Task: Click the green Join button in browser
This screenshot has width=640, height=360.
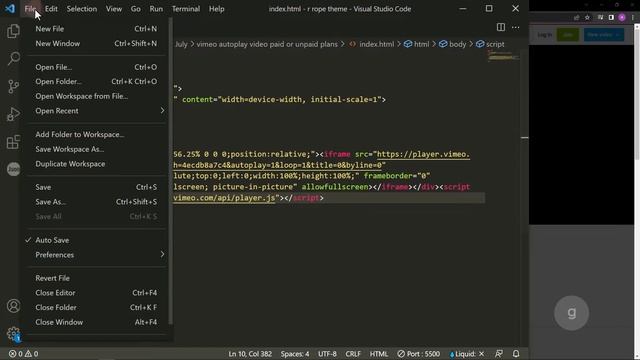Action: click(568, 35)
